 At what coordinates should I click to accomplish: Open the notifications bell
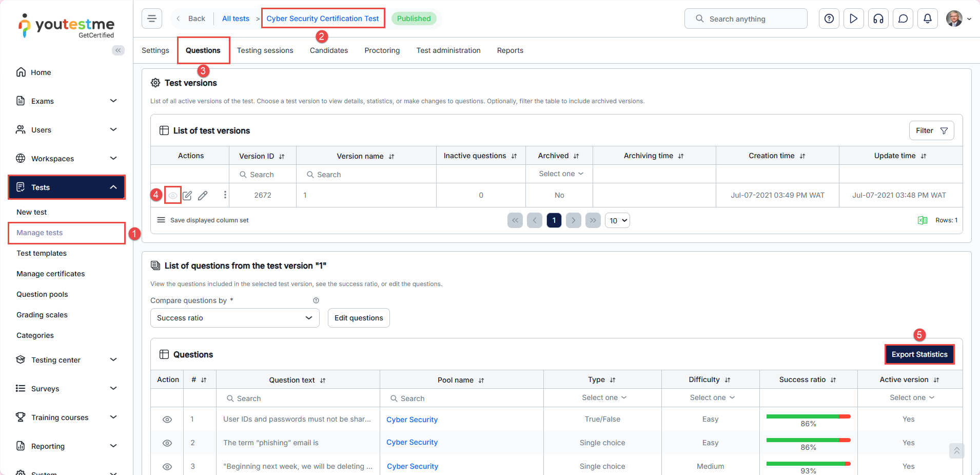pos(927,19)
